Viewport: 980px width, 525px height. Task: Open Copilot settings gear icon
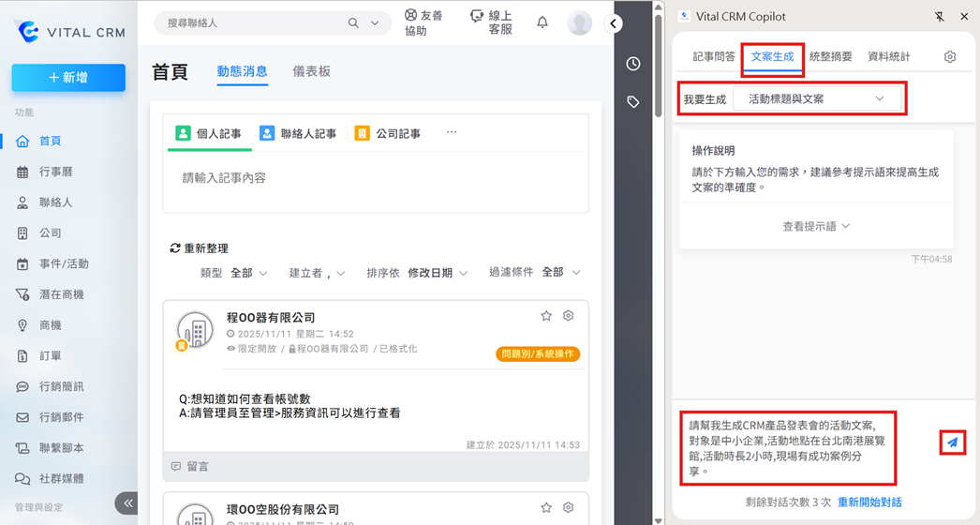(x=949, y=57)
